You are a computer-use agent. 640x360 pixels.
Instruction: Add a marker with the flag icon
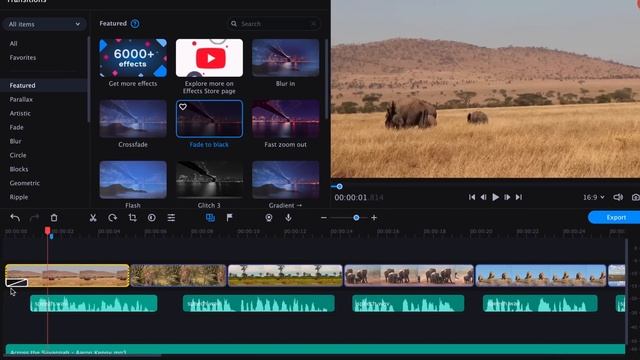click(x=229, y=218)
